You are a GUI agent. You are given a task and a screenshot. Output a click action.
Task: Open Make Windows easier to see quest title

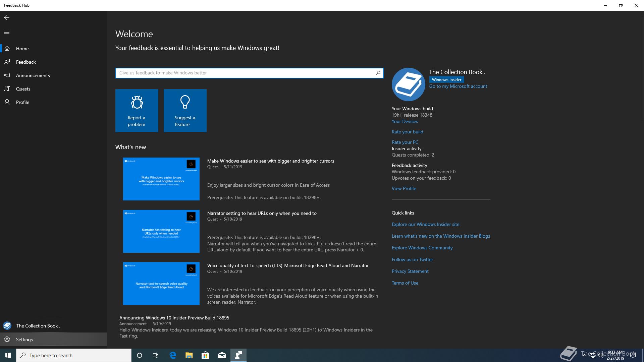(271, 161)
